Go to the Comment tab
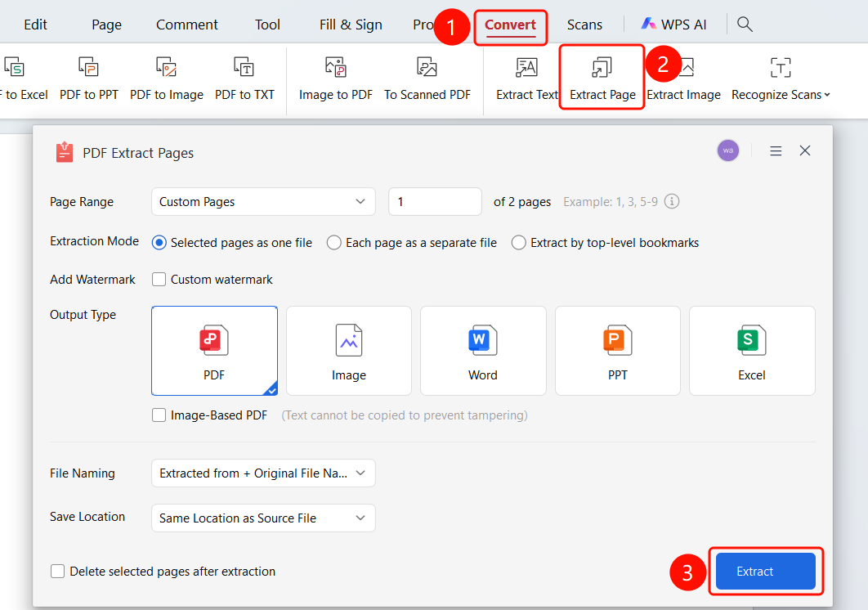The image size is (868, 610). pyautogui.click(x=187, y=25)
